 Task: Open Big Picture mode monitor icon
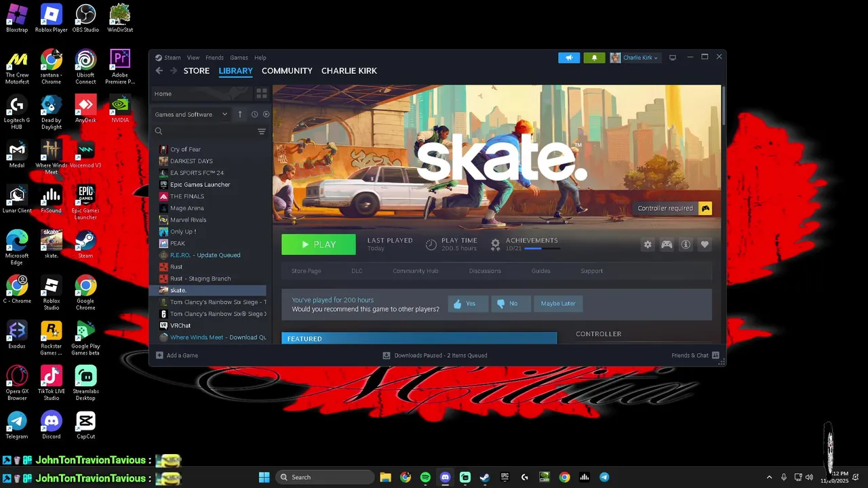pos(673,58)
